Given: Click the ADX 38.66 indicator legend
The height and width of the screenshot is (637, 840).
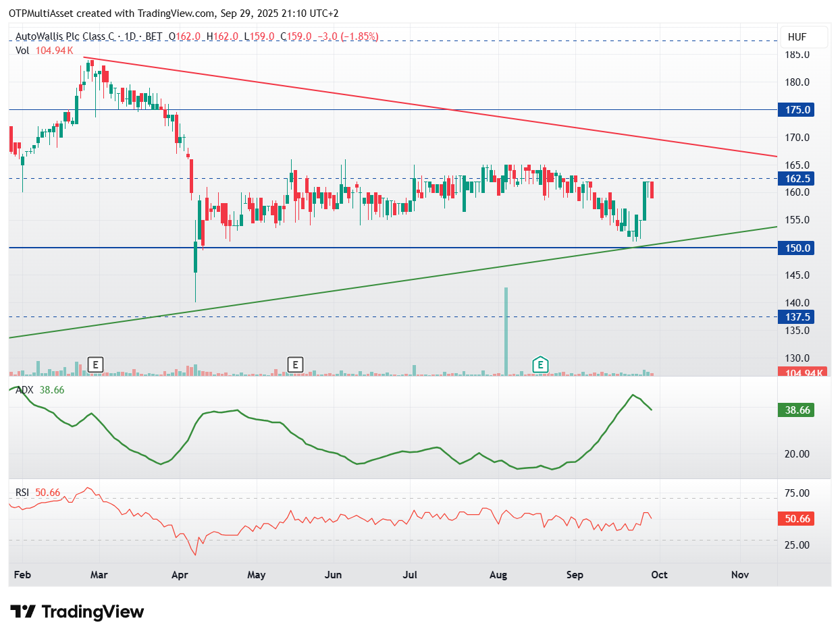Looking at the screenshot, I should point(40,390).
